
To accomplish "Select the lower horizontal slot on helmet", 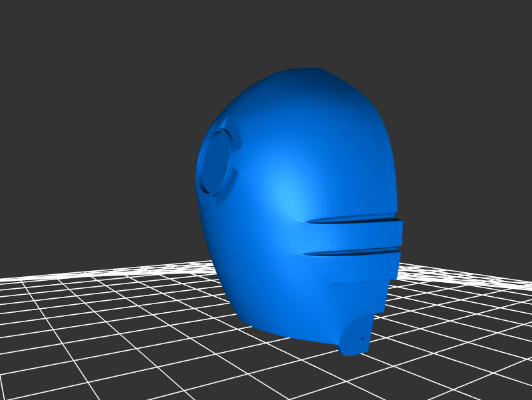I will 352,252.
